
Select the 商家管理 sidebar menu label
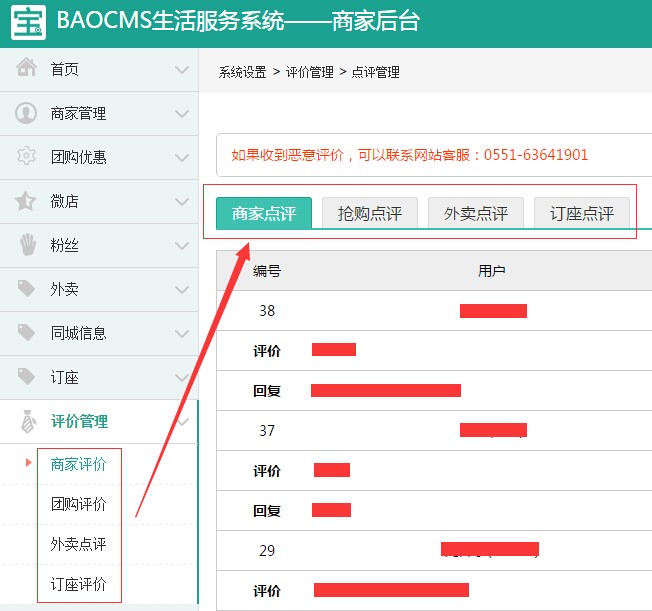point(78,114)
